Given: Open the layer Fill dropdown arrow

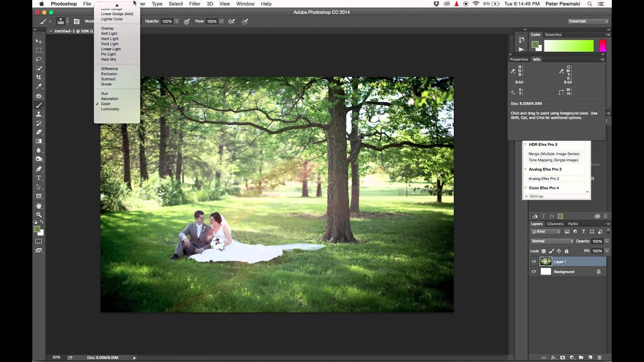Looking at the screenshot, I should (607, 251).
